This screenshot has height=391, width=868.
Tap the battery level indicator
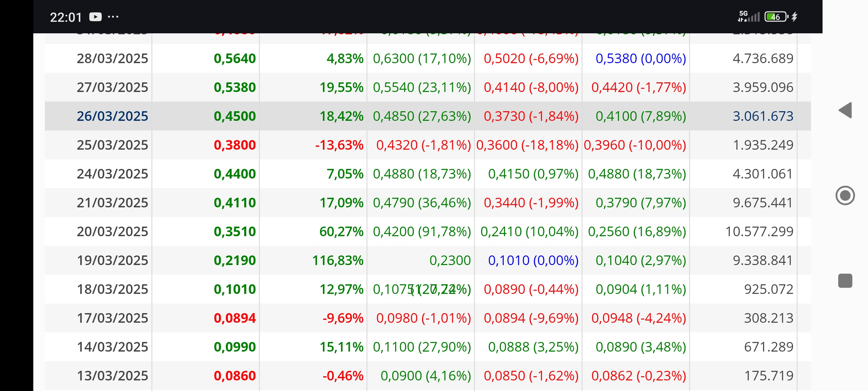(776, 17)
